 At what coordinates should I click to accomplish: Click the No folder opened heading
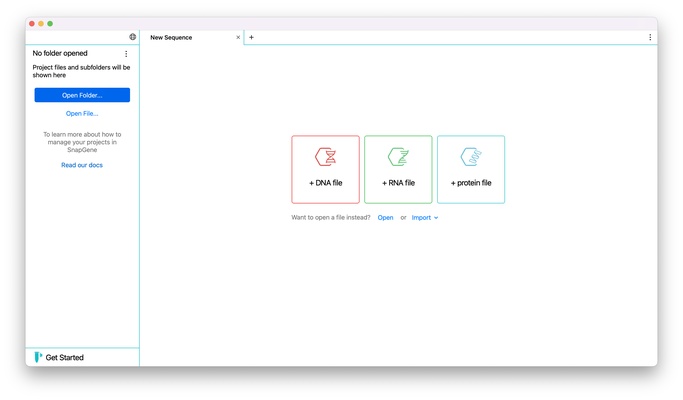(60, 53)
